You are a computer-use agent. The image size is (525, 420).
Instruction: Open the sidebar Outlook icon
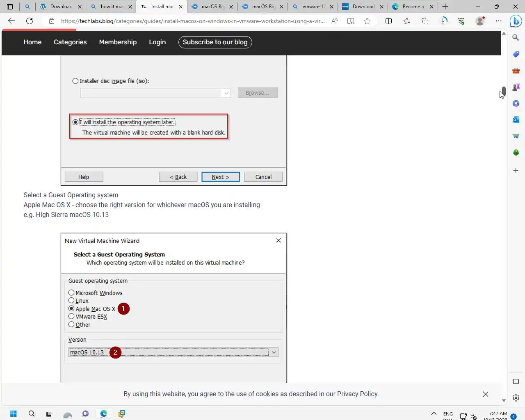click(516, 120)
